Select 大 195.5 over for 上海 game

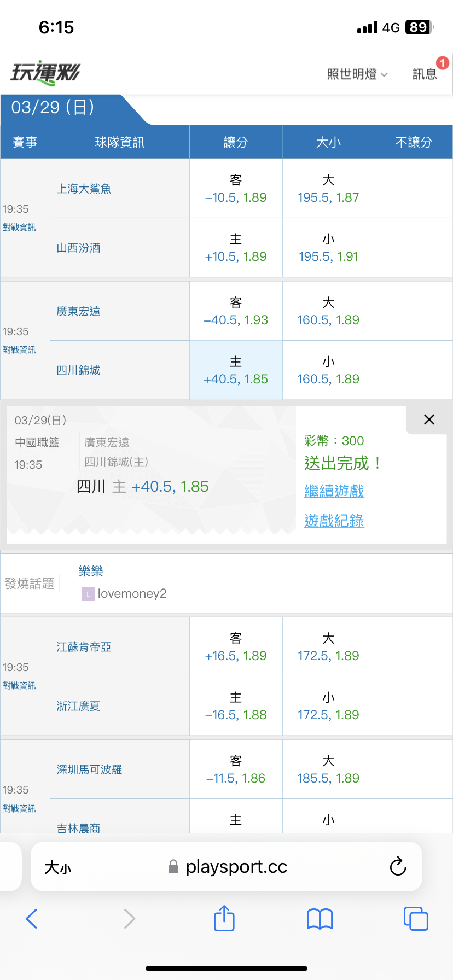(x=328, y=189)
